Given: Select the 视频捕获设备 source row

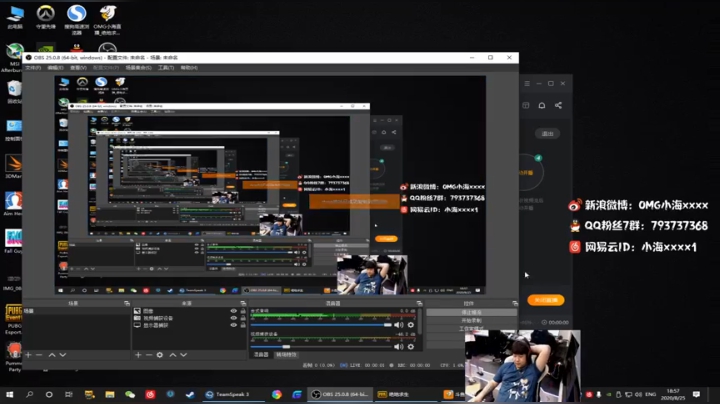Looking at the screenshot, I should 189,318.
